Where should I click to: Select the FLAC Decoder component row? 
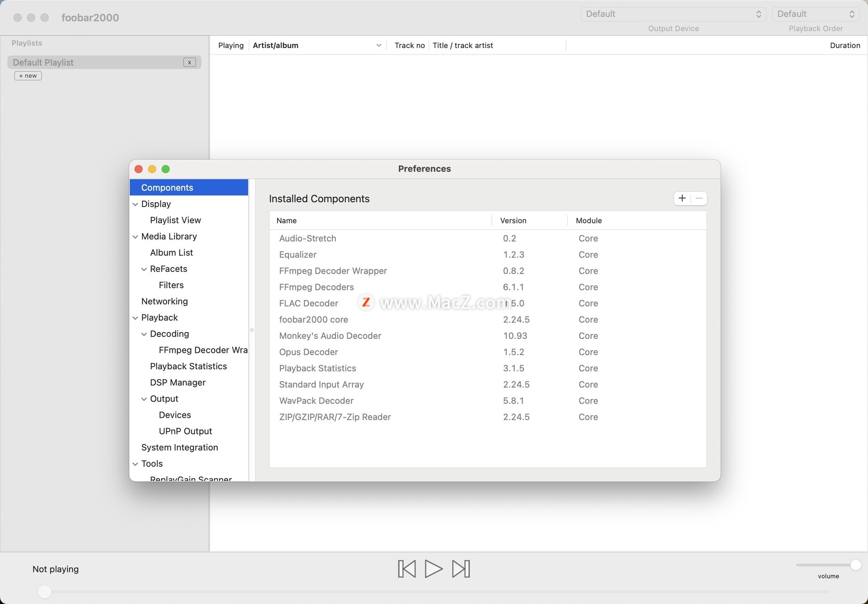tap(488, 304)
